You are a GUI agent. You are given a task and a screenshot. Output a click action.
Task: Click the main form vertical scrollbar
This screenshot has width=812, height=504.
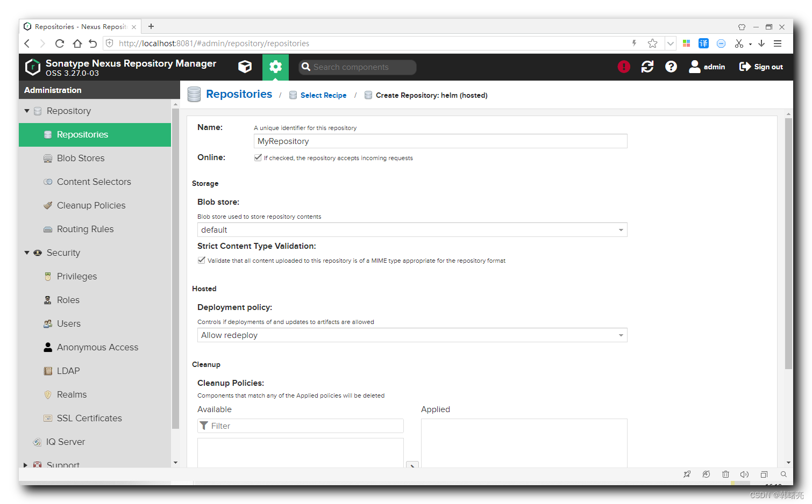coord(788,243)
